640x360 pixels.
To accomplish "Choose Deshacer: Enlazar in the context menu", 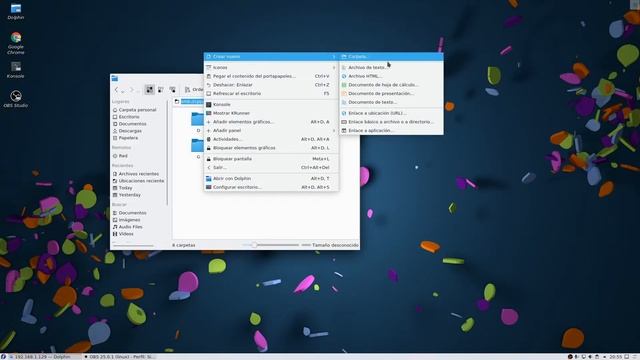I will [271, 85].
